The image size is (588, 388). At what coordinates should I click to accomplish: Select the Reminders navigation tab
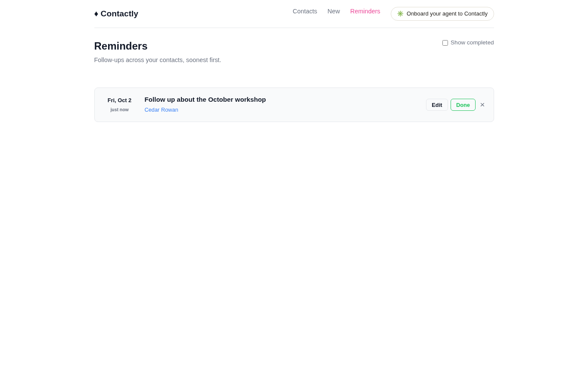click(x=365, y=11)
